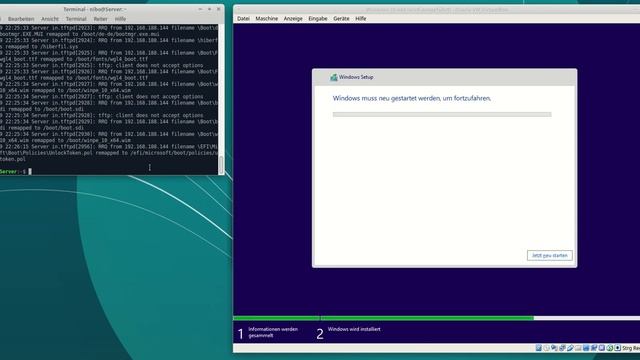
Task: Click the 'Windows wird installiert' step label
Action: pyautogui.click(x=354, y=329)
